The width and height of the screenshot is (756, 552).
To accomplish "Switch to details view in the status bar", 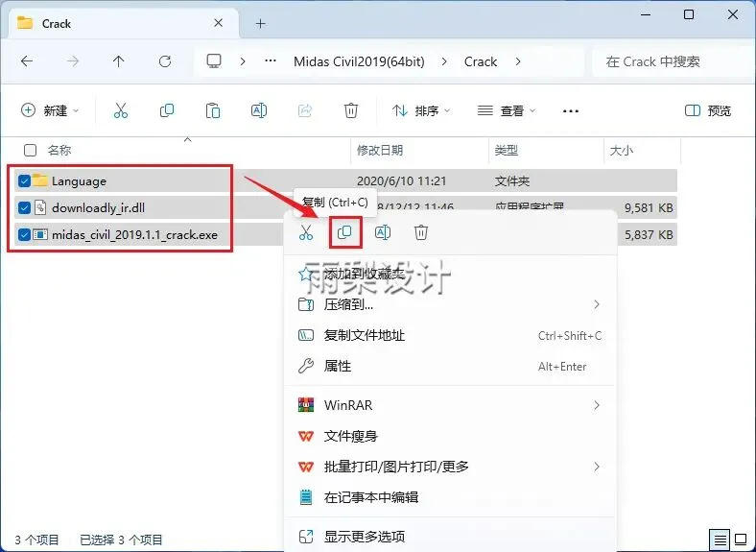I will pyautogui.click(x=720, y=540).
